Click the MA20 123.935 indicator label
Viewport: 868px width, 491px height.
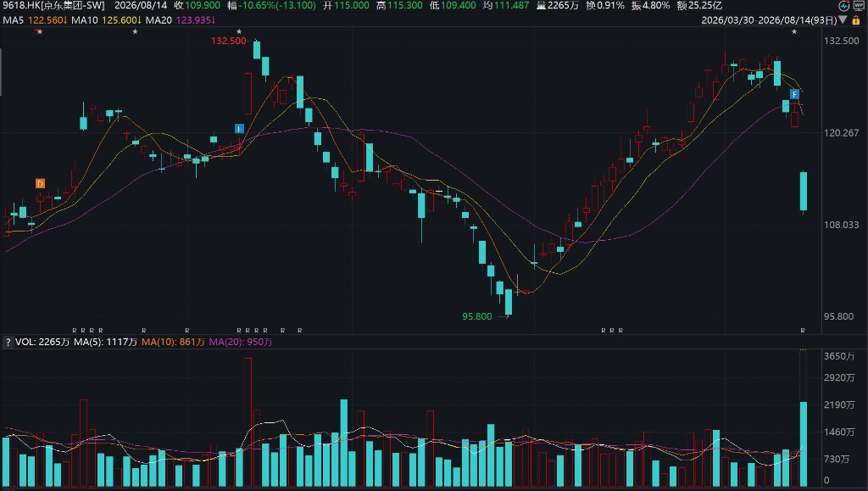coord(181,20)
